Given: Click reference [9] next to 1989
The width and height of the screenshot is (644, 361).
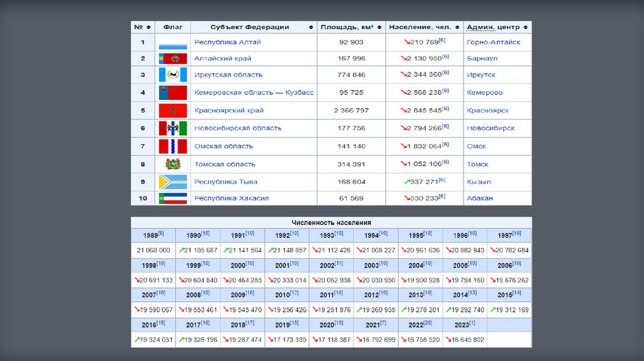Looking at the screenshot, I should coord(161,233).
